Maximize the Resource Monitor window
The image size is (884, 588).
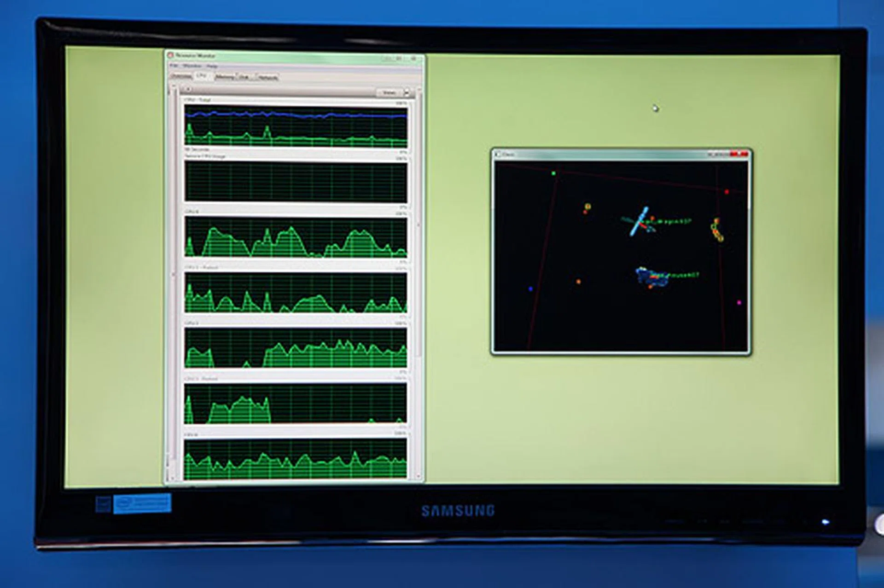(399, 58)
